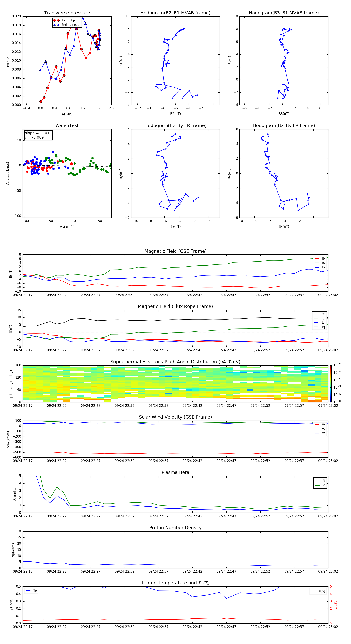The width and height of the screenshot is (351, 644).
Task: Click the 'Te/Tp' legend box in temperature panel
Action: point(318,591)
